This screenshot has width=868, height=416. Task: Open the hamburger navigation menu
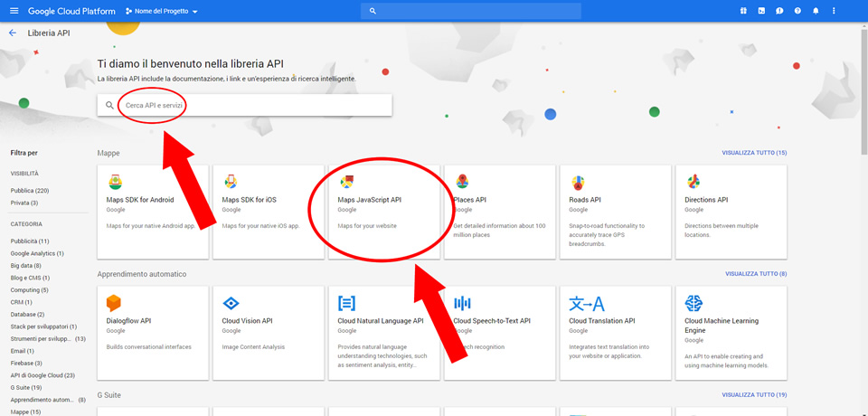14,11
